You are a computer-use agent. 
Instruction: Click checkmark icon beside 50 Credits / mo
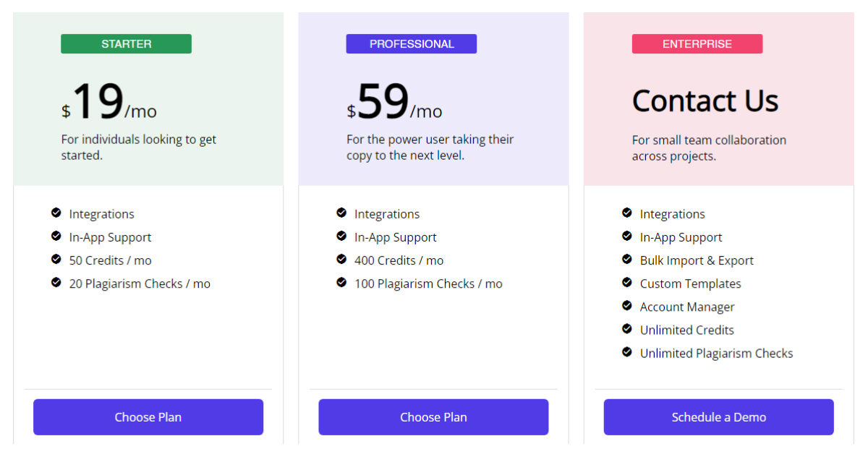(x=56, y=260)
